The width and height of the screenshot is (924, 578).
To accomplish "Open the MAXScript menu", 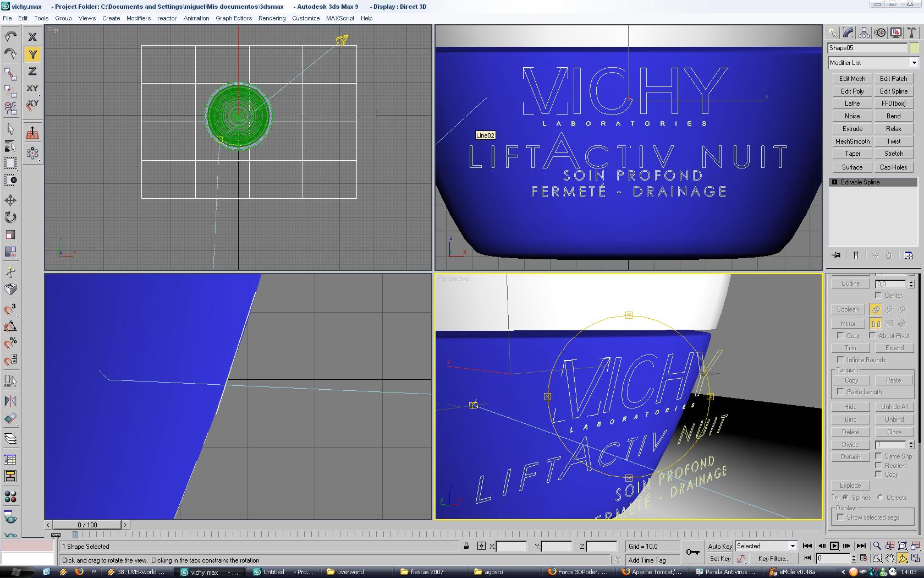I will (340, 18).
